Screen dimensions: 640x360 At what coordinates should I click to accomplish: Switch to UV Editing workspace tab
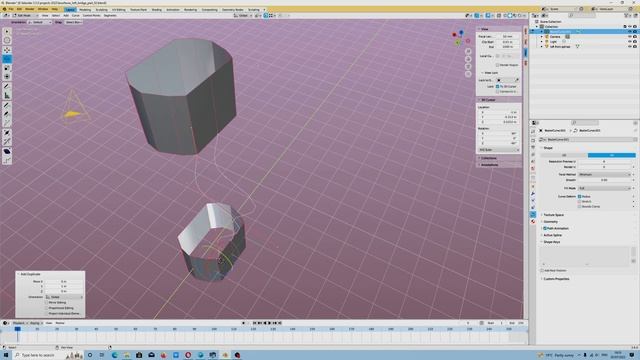click(119, 9)
